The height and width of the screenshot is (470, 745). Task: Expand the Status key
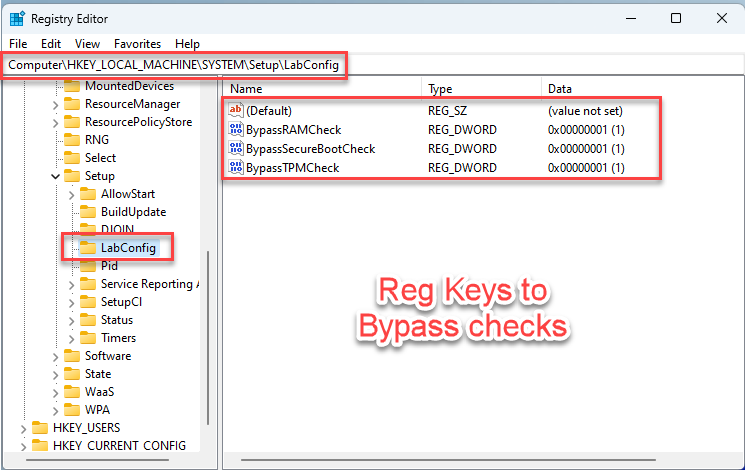71,321
